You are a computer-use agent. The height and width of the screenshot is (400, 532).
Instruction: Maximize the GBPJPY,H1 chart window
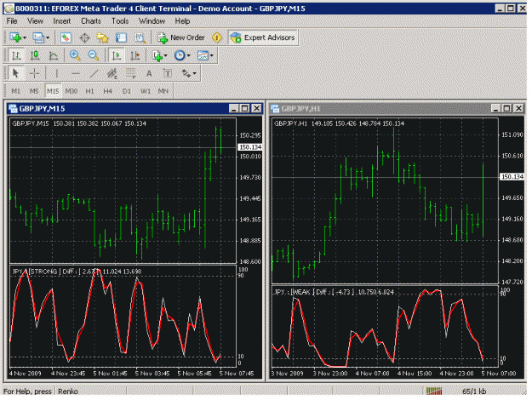(x=507, y=109)
